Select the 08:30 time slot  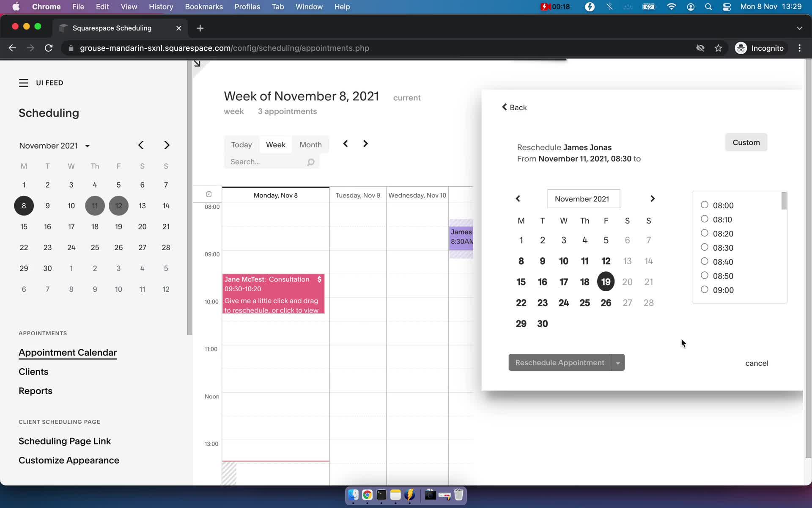[705, 247]
